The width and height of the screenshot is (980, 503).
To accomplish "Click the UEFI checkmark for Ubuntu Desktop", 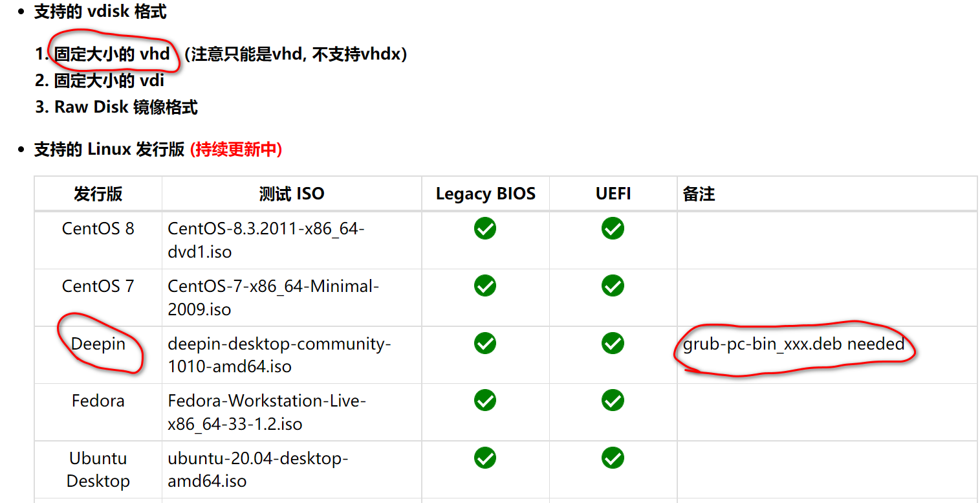I will tap(613, 458).
